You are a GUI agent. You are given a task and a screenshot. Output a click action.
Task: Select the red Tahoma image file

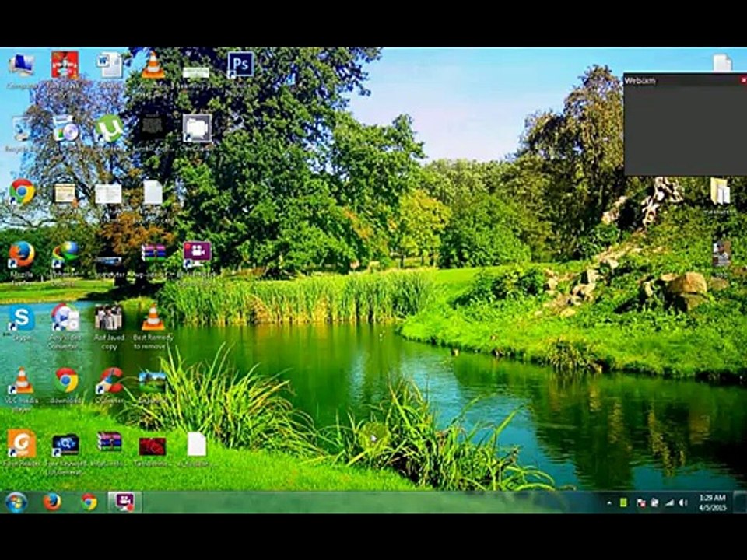pyautogui.click(x=153, y=446)
